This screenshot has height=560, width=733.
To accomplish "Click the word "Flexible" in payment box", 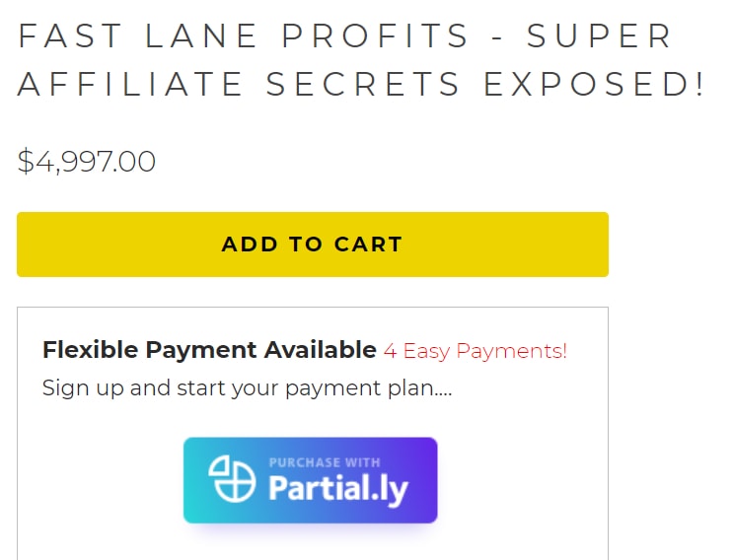I will coord(91,350).
